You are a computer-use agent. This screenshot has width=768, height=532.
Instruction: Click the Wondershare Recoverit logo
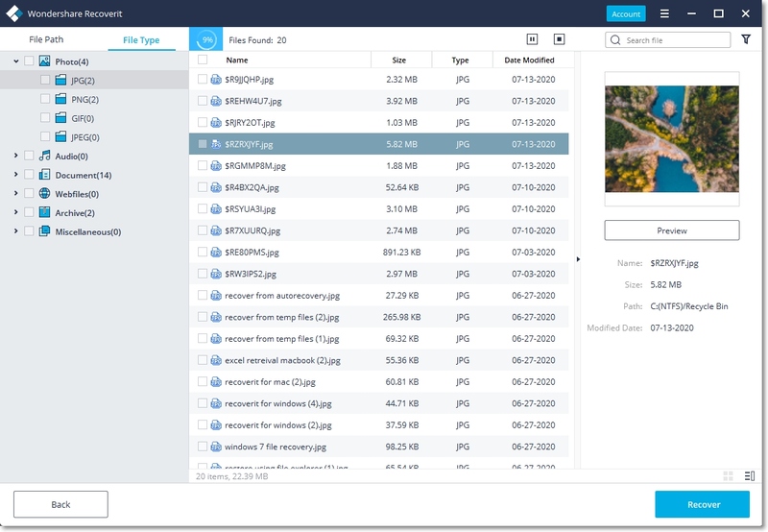coord(14,13)
